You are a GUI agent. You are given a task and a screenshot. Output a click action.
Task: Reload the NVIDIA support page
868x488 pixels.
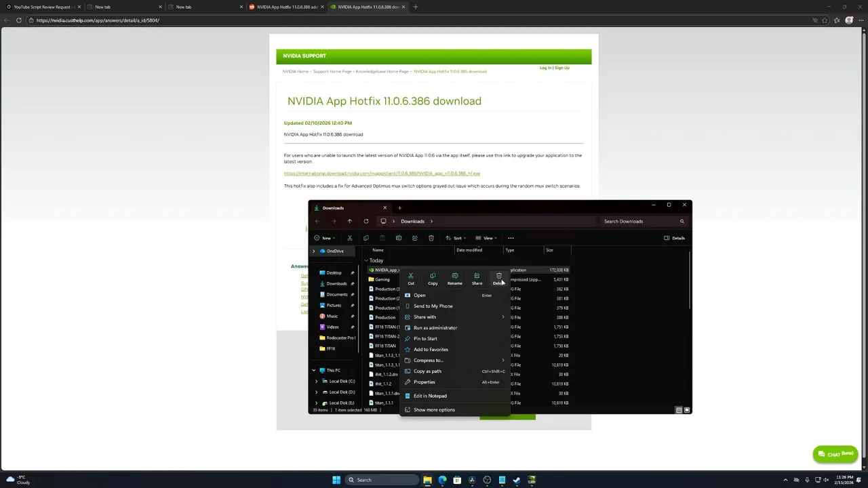click(x=18, y=20)
